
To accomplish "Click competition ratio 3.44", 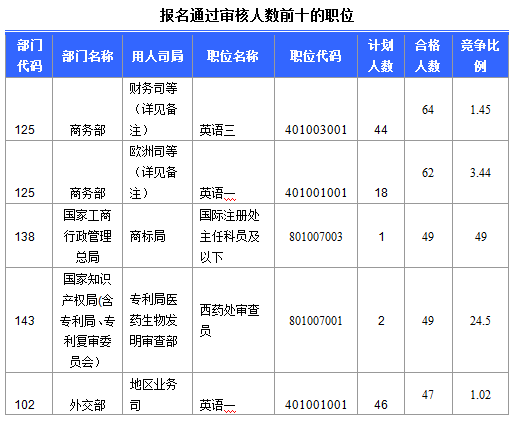I will point(480,173).
